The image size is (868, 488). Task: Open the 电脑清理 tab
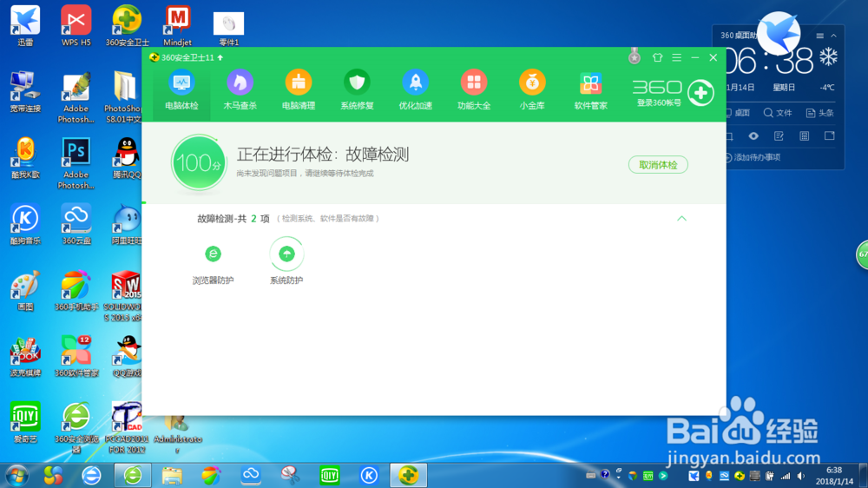click(x=299, y=91)
